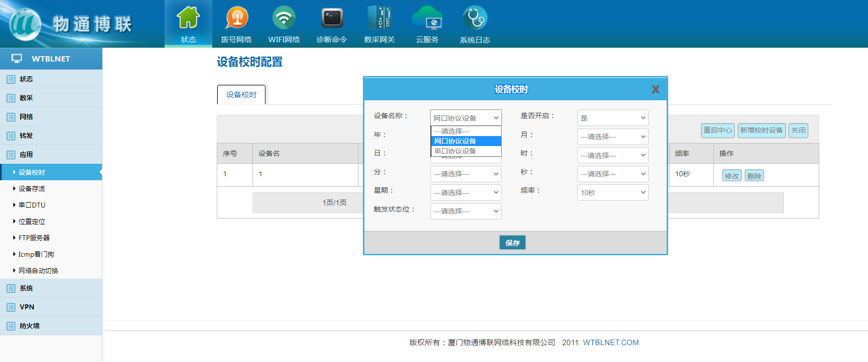Open the WTBLNET.COM footer link
The height and width of the screenshot is (362, 868).
[x=610, y=343]
